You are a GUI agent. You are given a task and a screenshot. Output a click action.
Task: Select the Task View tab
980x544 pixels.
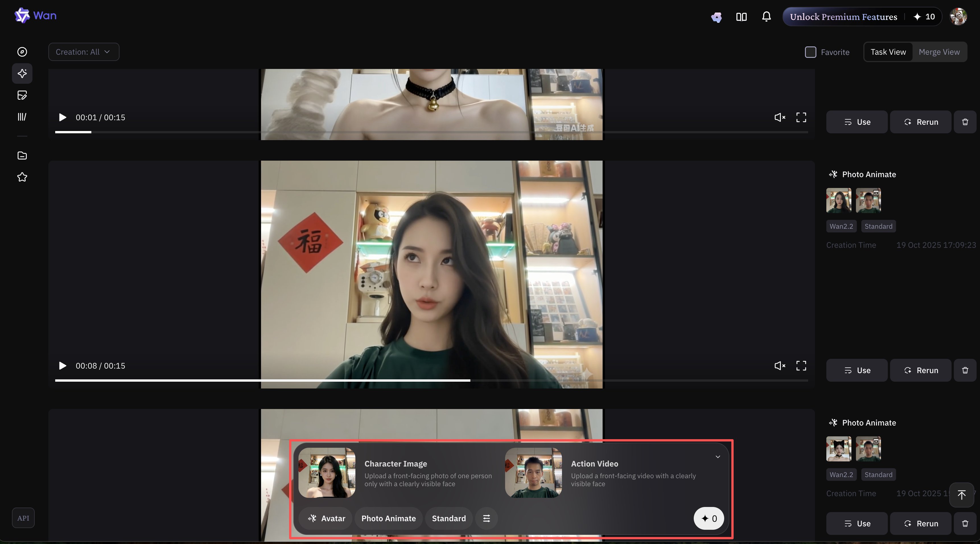888,52
